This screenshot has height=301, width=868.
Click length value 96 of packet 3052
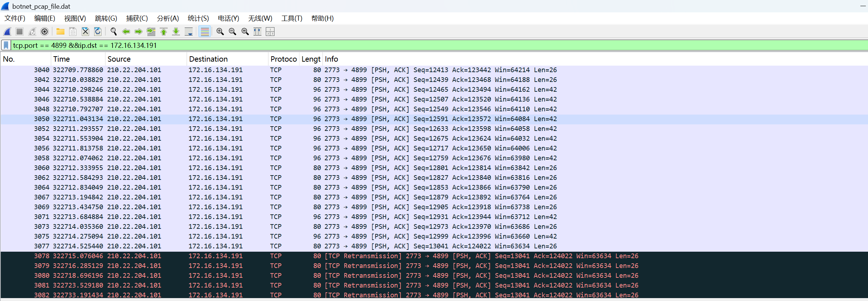tap(317, 129)
